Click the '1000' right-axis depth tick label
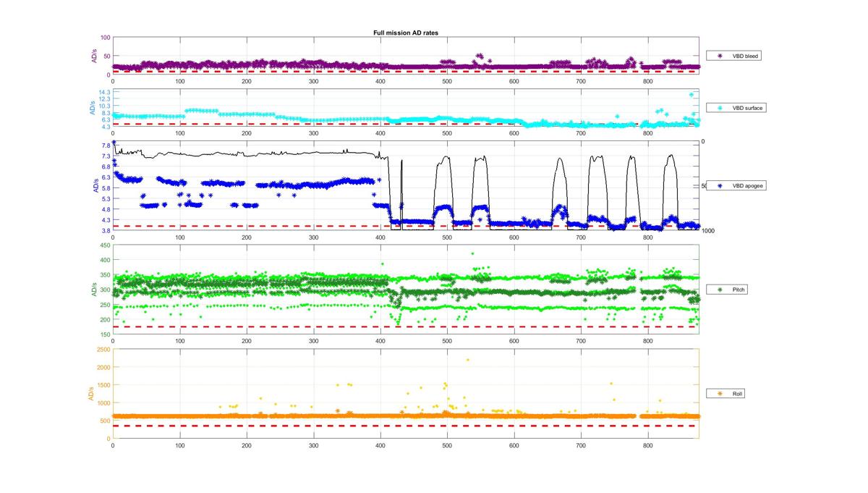The width and height of the screenshot is (868, 493). [x=708, y=231]
